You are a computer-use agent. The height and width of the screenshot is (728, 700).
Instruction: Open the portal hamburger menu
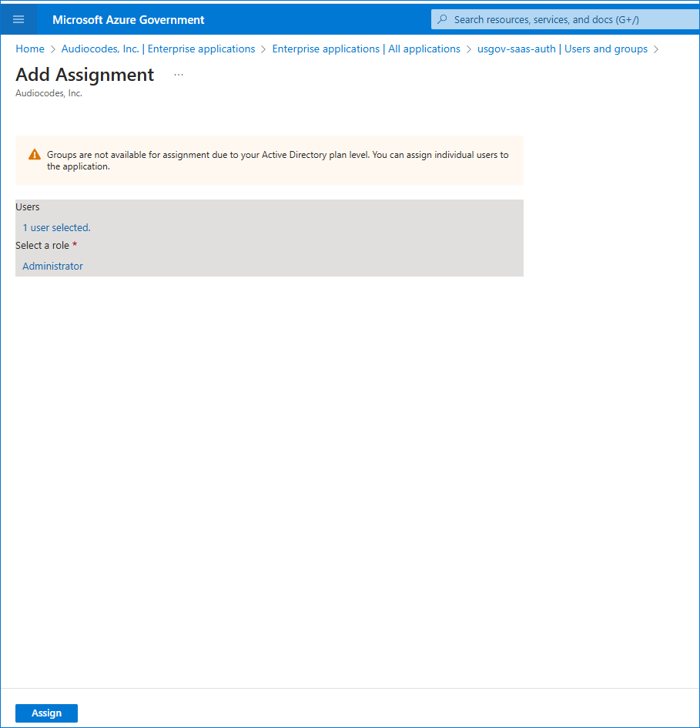click(x=18, y=19)
